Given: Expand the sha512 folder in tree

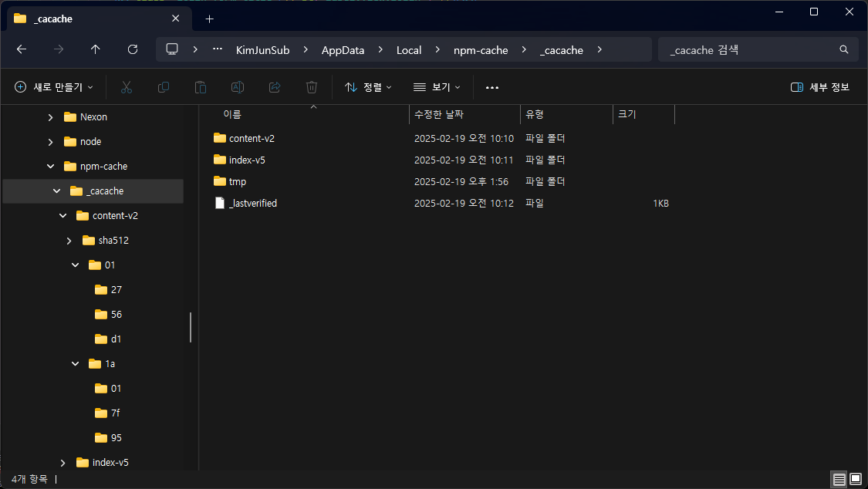Looking at the screenshot, I should coord(69,241).
